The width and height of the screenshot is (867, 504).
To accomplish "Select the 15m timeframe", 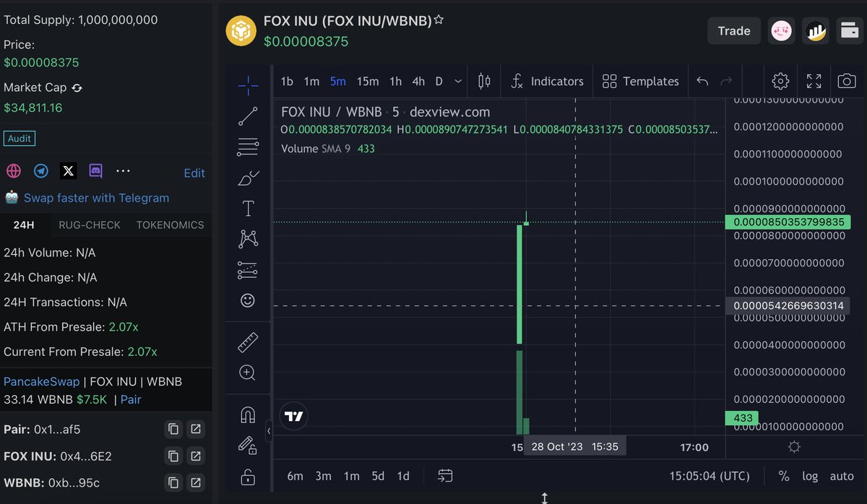I will pyautogui.click(x=368, y=82).
